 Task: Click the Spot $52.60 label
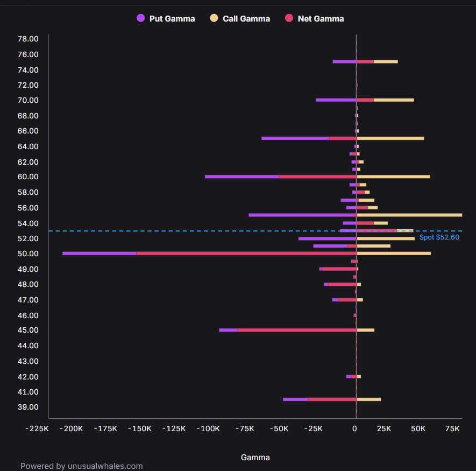click(x=439, y=237)
